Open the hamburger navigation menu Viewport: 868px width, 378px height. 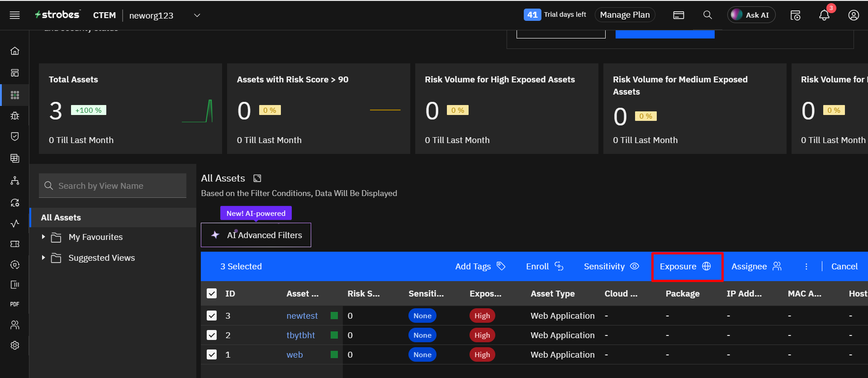[x=15, y=15]
